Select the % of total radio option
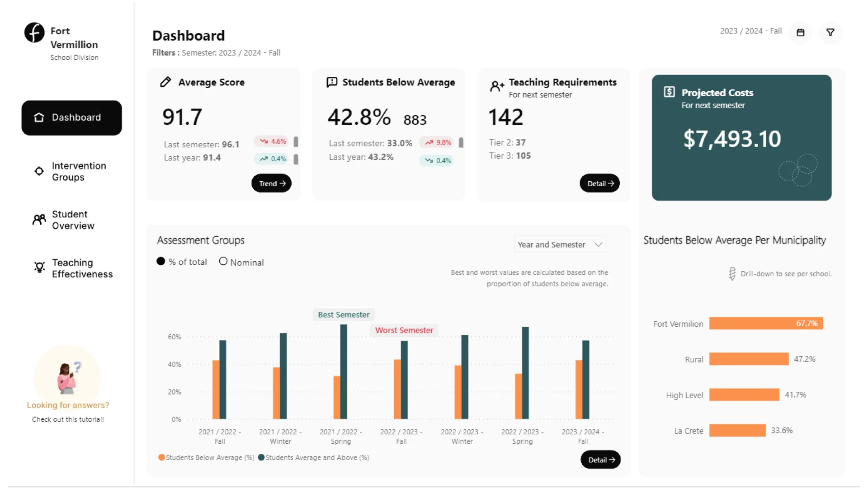 (x=160, y=261)
